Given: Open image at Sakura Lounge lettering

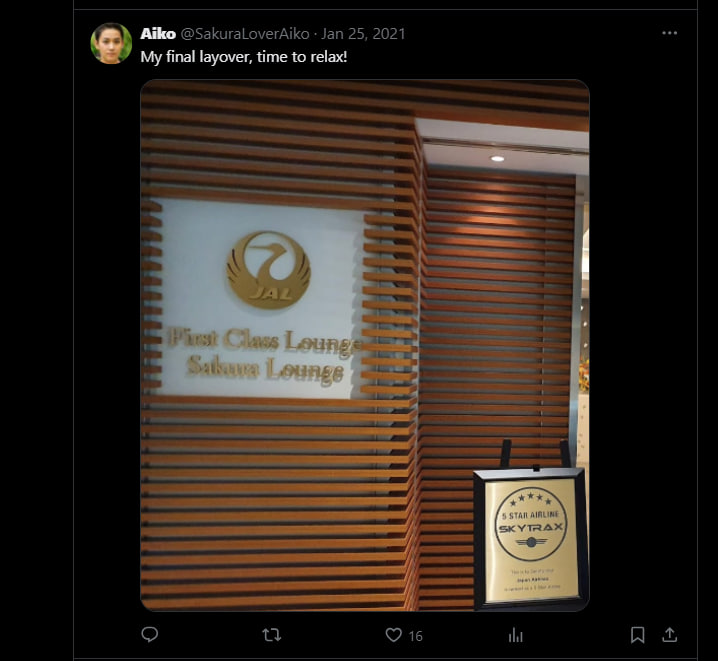Looking at the screenshot, I should (x=265, y=369).
